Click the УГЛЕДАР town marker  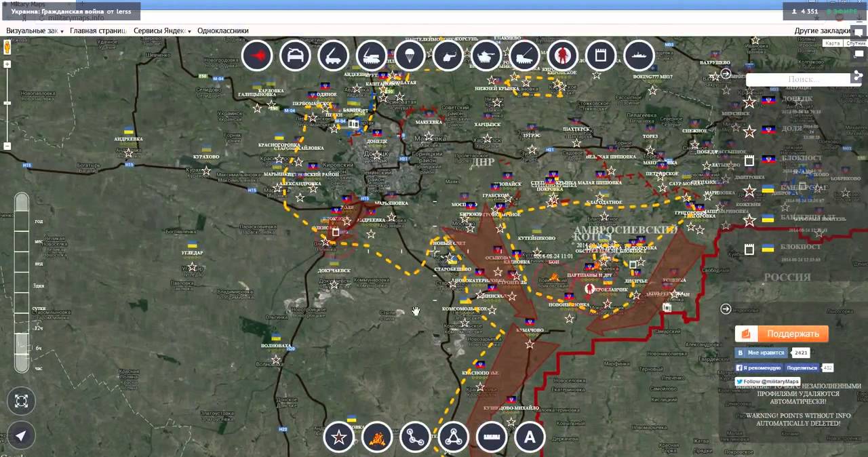pos(192,266)
